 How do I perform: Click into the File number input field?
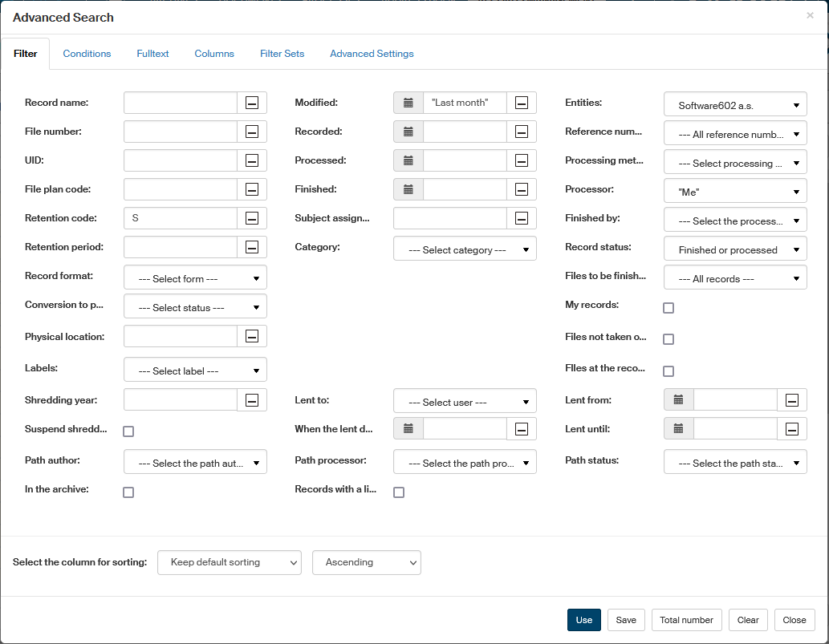point(181,132)
